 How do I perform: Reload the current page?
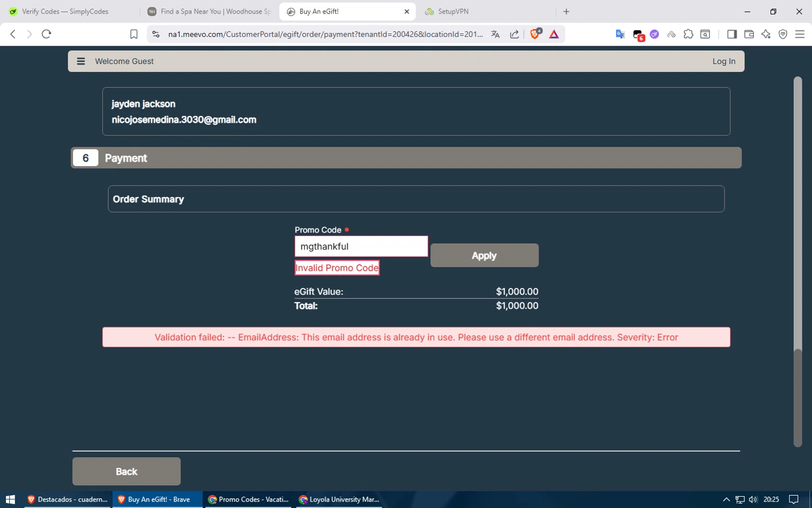[x=47, y=34]
